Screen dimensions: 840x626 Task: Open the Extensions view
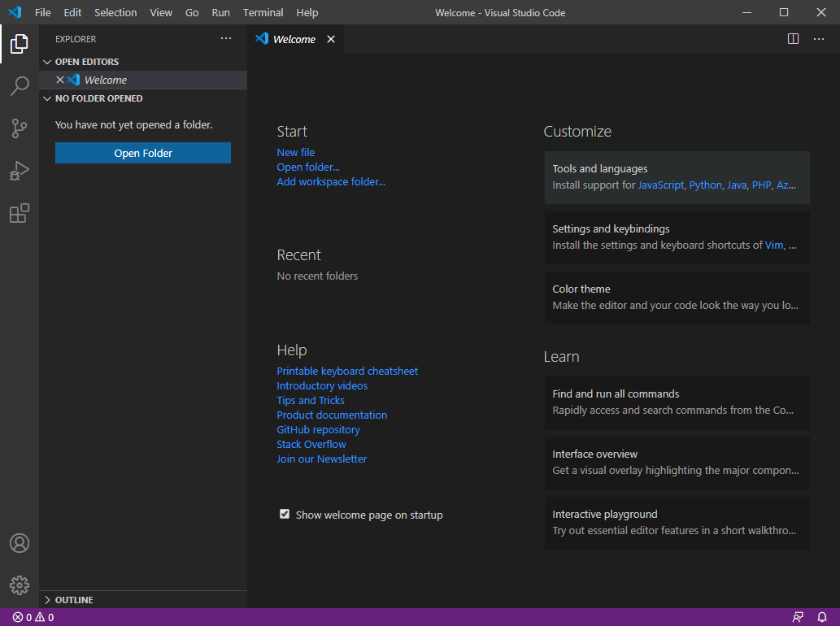(19, 213)
